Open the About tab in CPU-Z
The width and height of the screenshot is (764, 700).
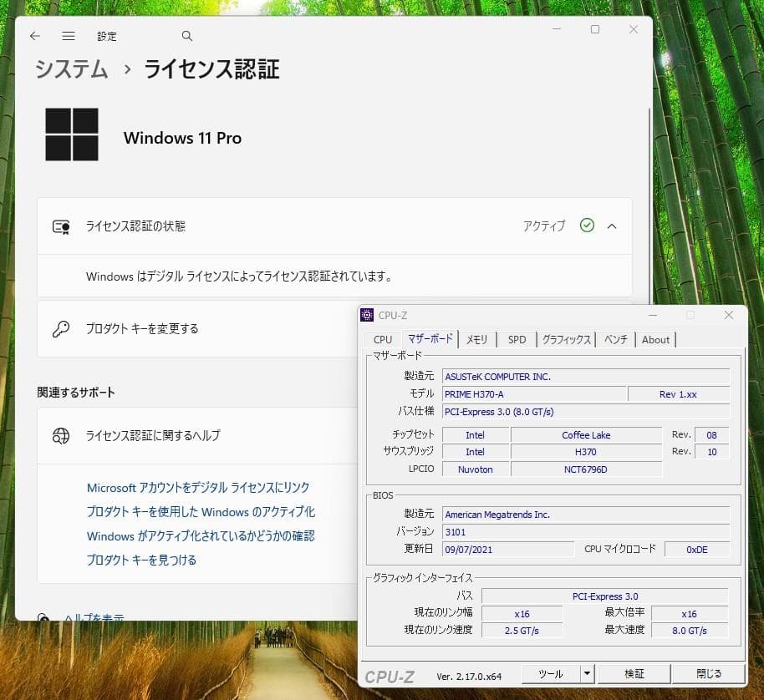(x=655, y=340)
